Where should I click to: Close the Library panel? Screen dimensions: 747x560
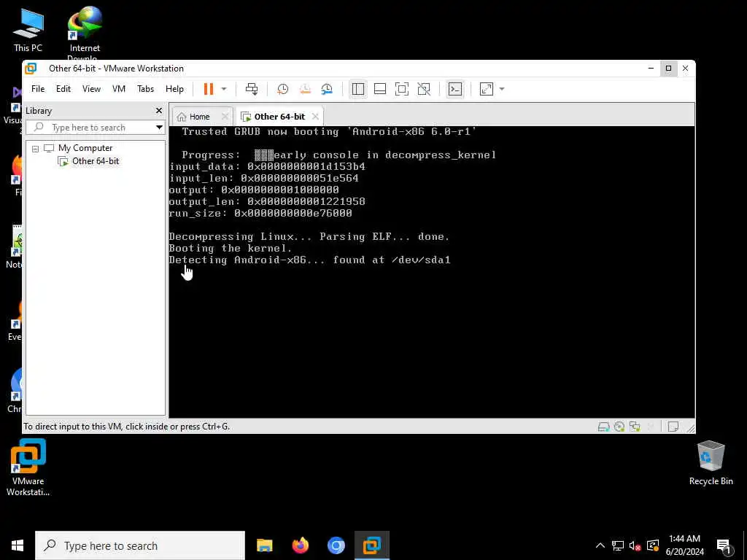tap(159, 111)
